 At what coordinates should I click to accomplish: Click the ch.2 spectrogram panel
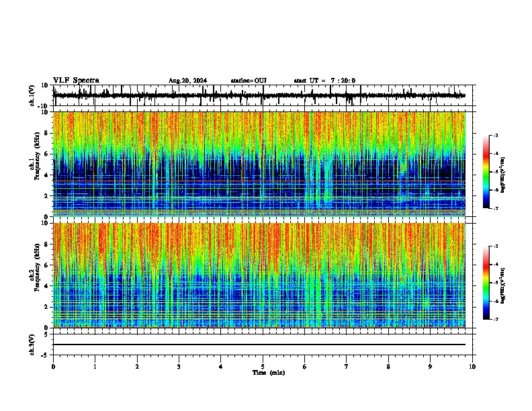pyautogui.click(x=259, y=275)
